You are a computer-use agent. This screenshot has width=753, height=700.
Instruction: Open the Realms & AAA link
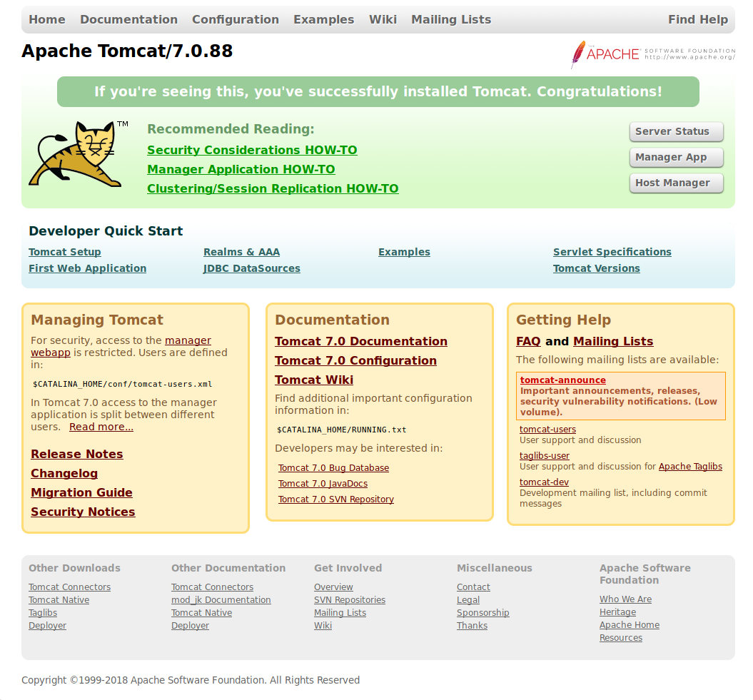click(x=241, y=252)
